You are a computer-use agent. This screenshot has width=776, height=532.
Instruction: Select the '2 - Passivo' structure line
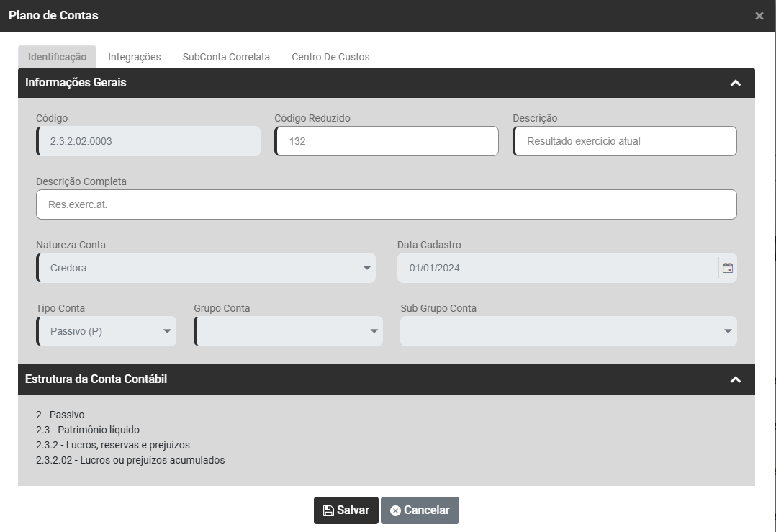(x=60, y=415)
